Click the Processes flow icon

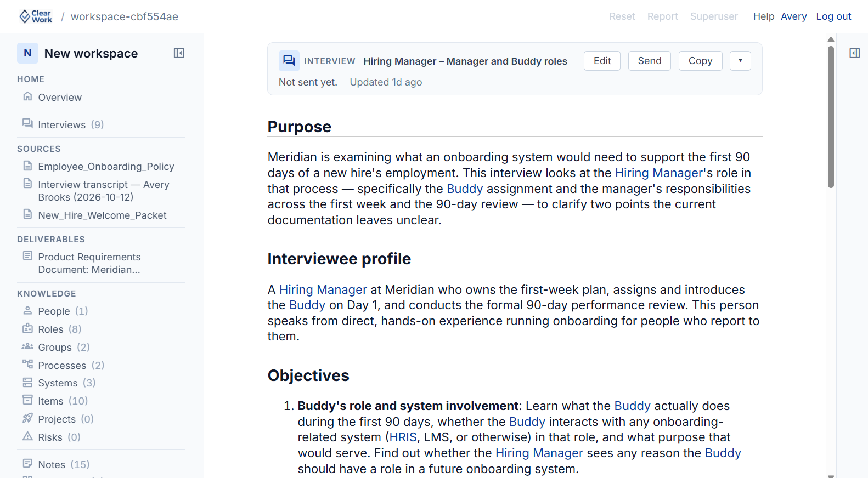tap(27, 365)
